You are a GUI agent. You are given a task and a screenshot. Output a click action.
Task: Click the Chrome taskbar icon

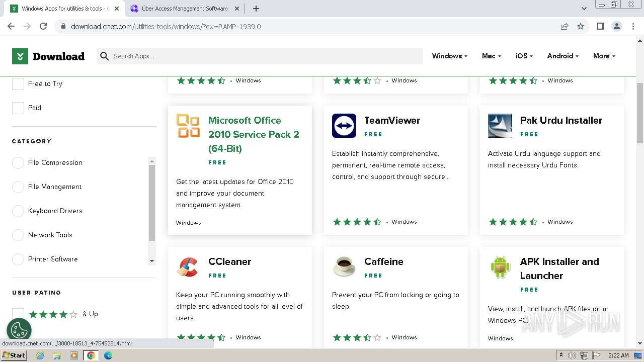[91, 355]
